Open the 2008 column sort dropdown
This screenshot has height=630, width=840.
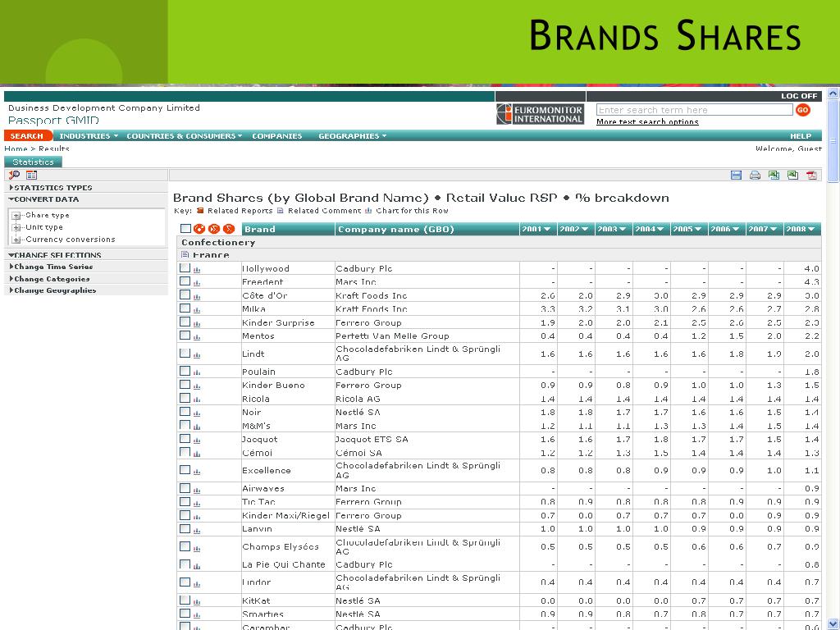[x=811, y=230]
